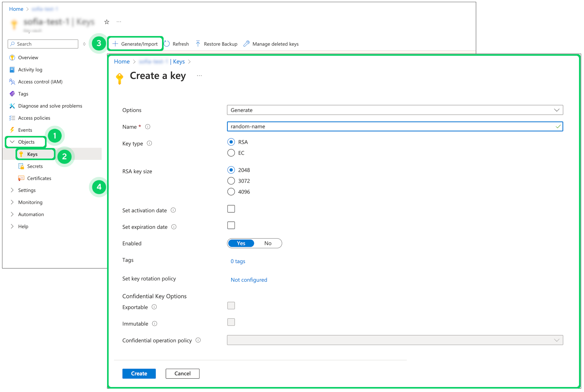The height and width of the screenshot is (392, 584).
Task: Switch Enabled toggle to No
Action: pyautogui.click(x=268, y=243)
